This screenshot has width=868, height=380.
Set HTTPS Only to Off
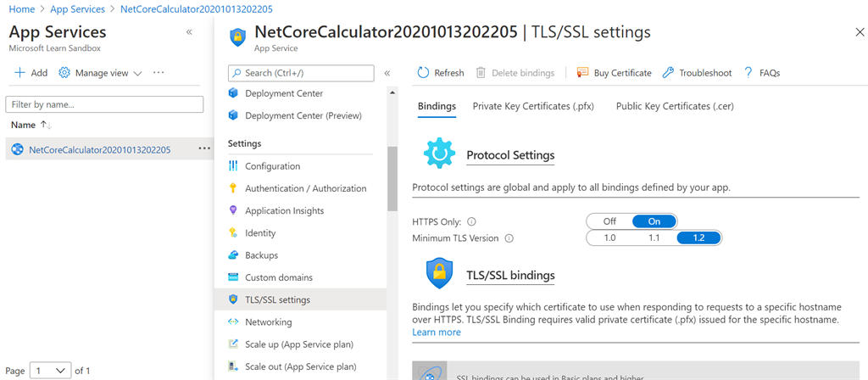[x=609, y=221]
